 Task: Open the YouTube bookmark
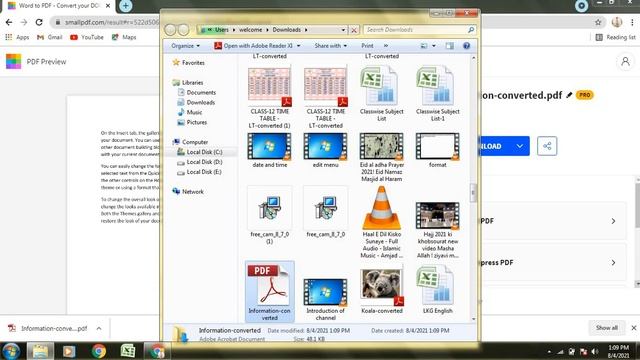(x=87, y=37)
